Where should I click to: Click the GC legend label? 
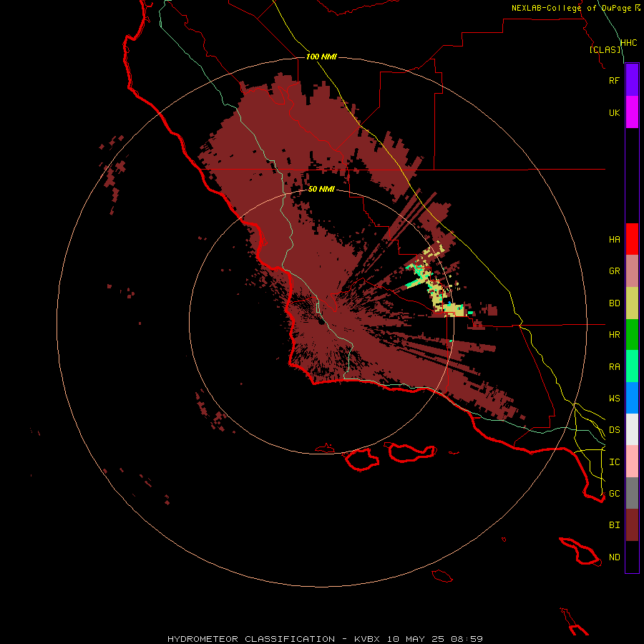tap(614, 494)
